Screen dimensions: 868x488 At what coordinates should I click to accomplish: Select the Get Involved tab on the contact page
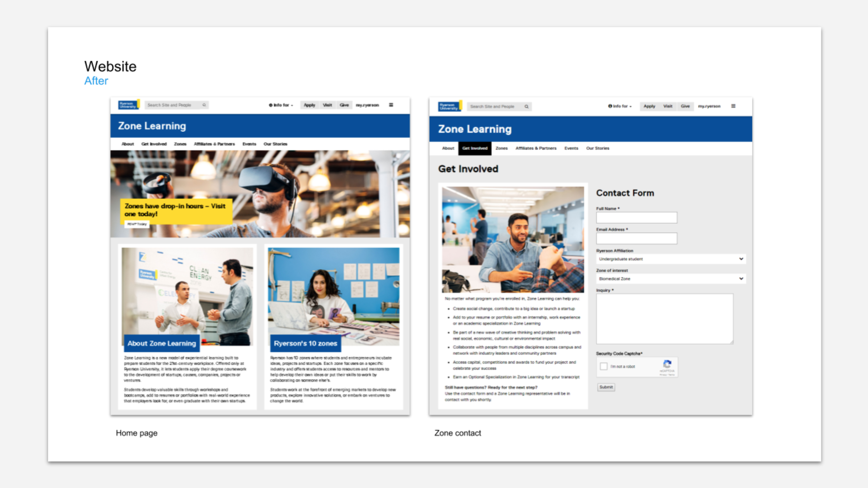click(475, 148)
